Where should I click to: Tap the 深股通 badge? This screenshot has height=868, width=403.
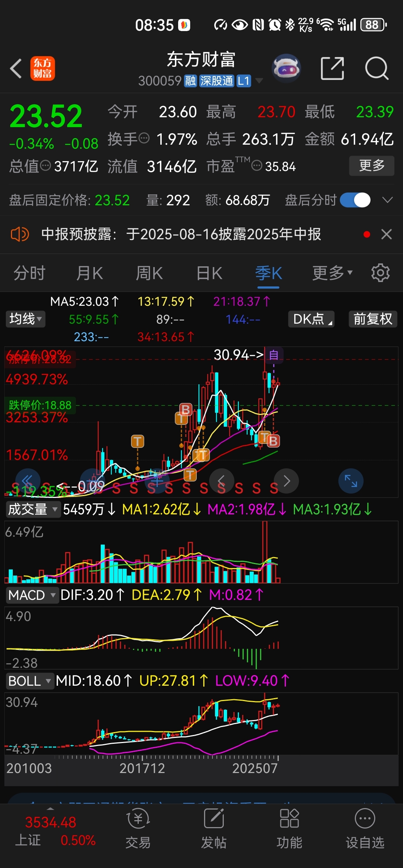pyautogui.click(x=217, y=81)
